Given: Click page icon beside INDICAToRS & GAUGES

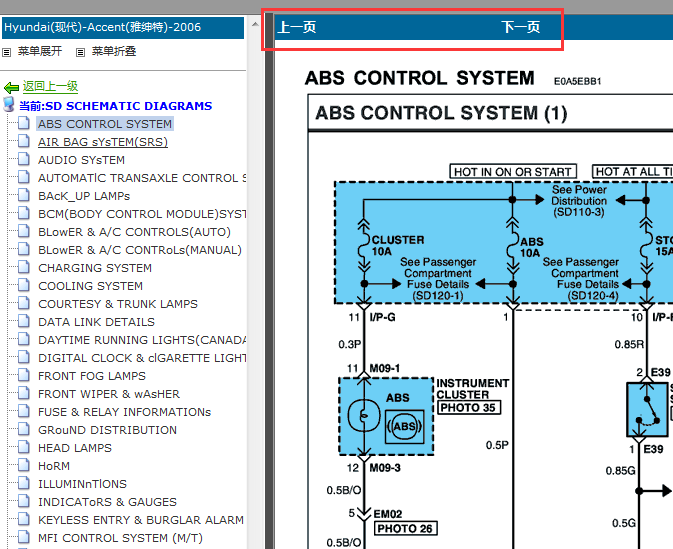Looking at the screenshot, I should (x=24, y=502).
